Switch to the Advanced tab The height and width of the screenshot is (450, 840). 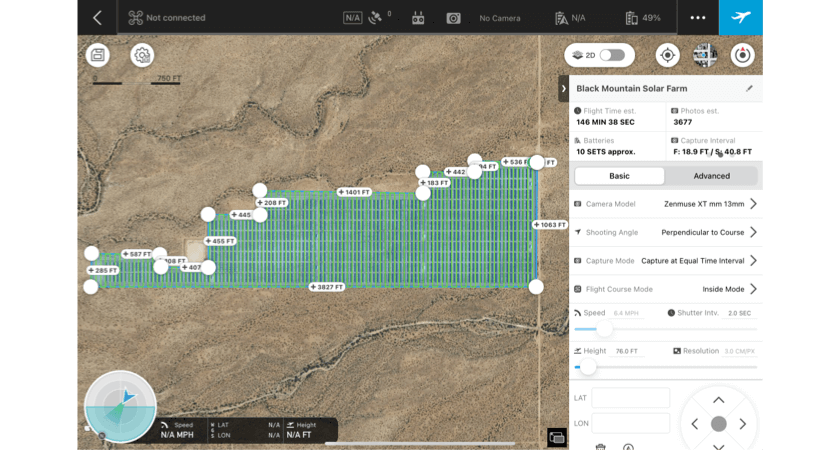pos(711,176)
